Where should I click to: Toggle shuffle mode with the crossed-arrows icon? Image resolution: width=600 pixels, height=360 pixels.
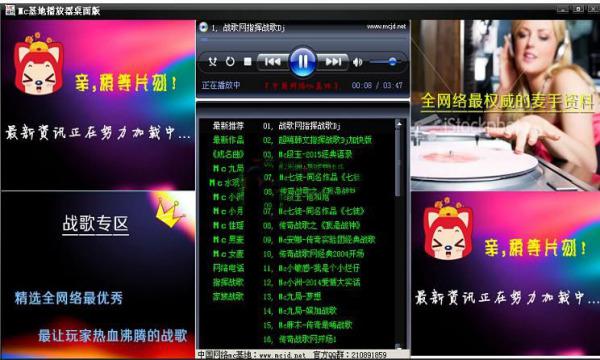coord(212,61)
